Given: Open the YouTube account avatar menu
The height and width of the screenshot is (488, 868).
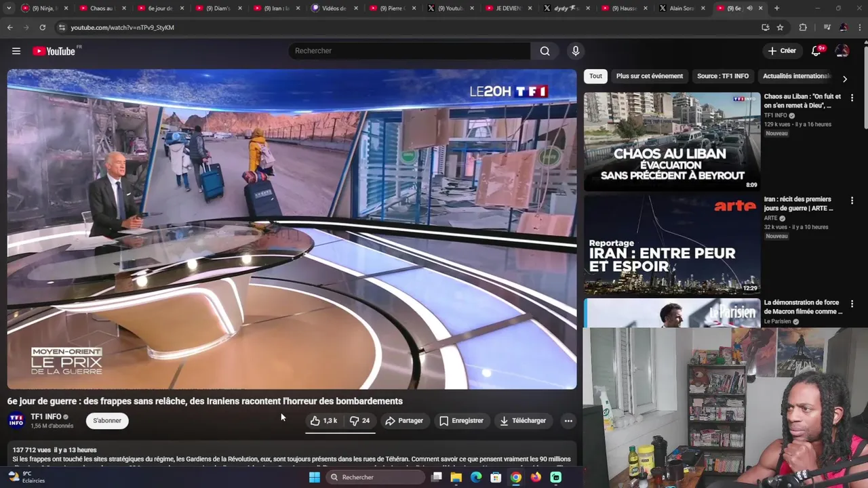Looking at the screenshot, I should point(842,51).
